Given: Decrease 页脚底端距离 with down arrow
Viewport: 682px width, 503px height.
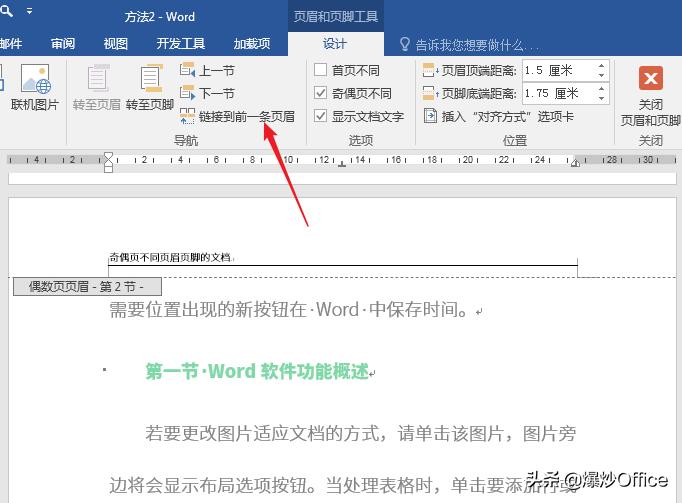Looking at the screenshot, I should (x=601, y=98).
